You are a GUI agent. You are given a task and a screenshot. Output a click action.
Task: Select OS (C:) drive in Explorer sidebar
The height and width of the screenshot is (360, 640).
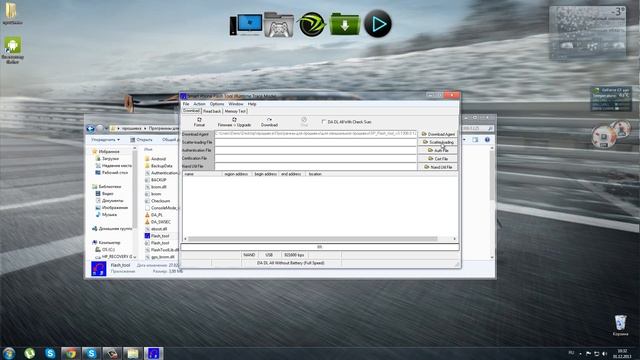[105, 249]
